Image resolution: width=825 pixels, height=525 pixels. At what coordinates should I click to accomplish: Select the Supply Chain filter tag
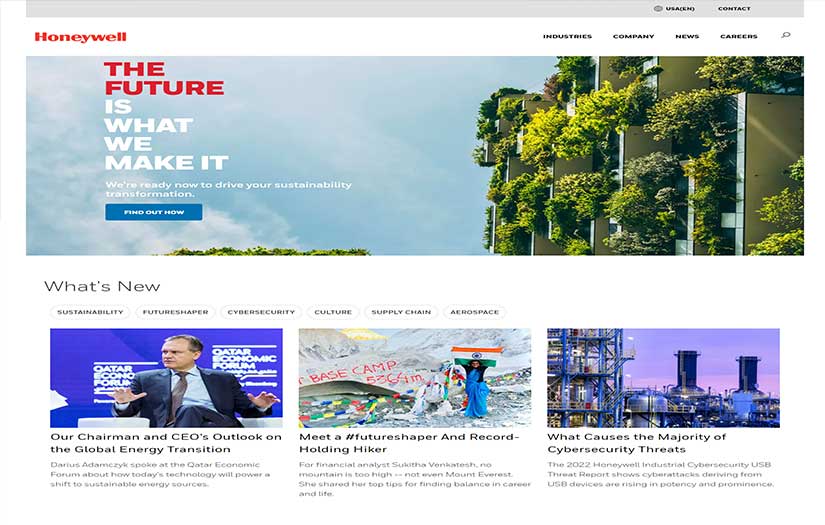click(x=401, y=312)
